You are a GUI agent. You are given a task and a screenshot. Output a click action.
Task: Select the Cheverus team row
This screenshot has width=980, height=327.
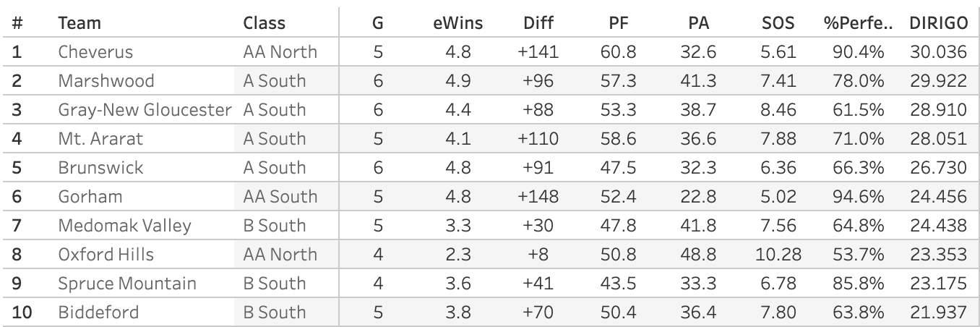click(x=490, y=52)
